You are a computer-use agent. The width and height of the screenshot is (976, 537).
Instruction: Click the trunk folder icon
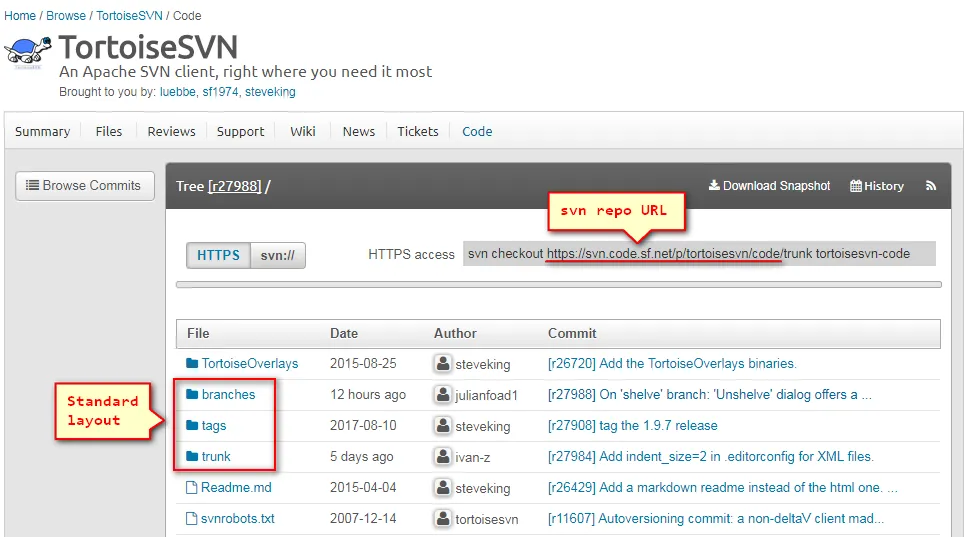coord(192,456)
